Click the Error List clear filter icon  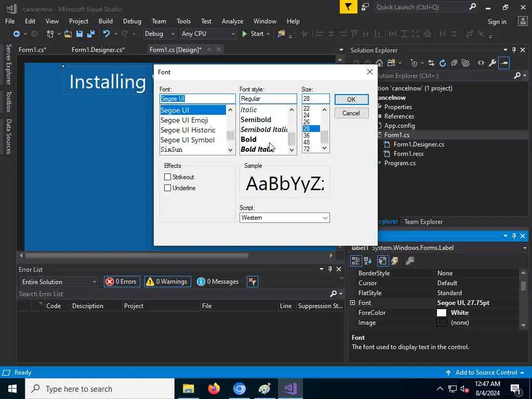pyautogui.click(x=252, y=282)
